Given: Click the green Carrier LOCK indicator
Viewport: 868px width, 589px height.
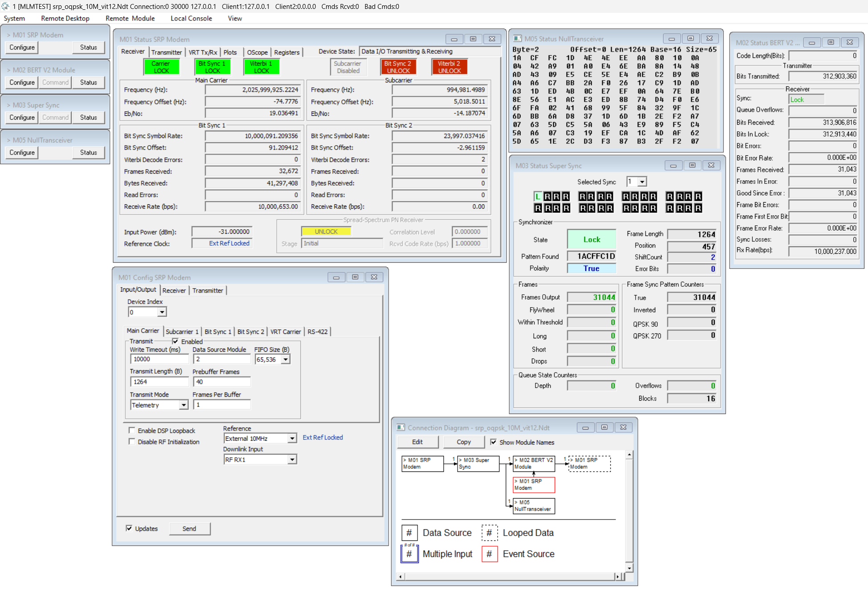Looking at the screenshot, I should (x=161, y=67).
